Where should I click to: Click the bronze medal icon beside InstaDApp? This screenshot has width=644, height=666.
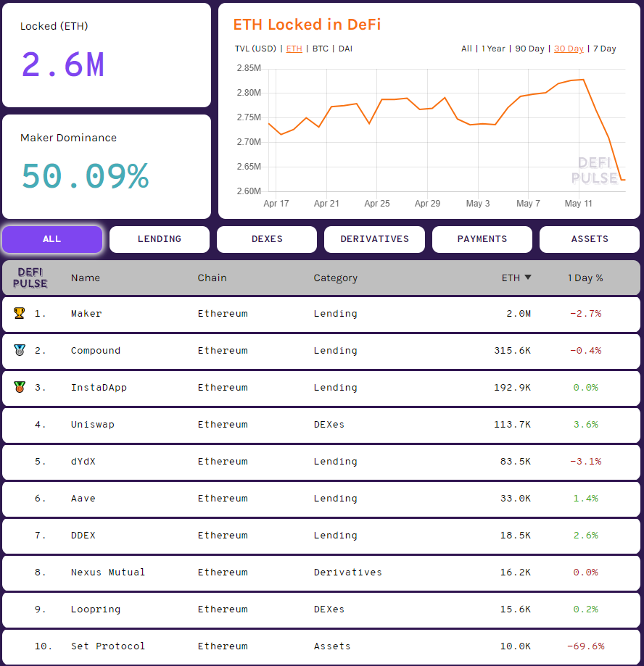point(19,387)
